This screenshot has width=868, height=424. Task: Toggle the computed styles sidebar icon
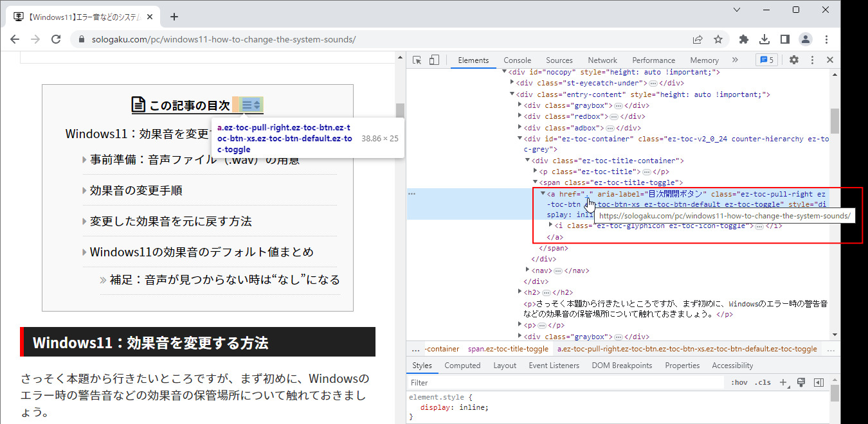(818, 383)
